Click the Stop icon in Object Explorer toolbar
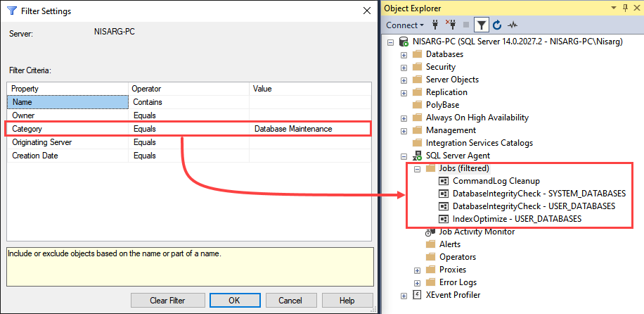 pos(465,25)
